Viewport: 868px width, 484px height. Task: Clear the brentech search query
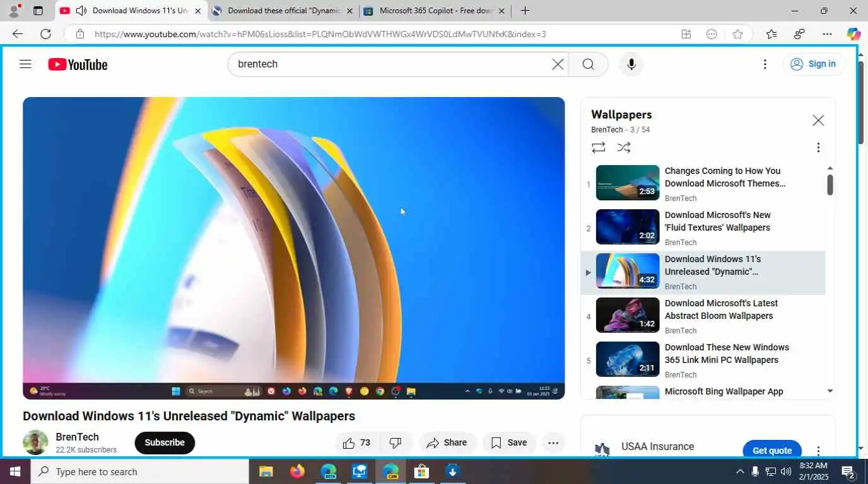pos(558,64)
